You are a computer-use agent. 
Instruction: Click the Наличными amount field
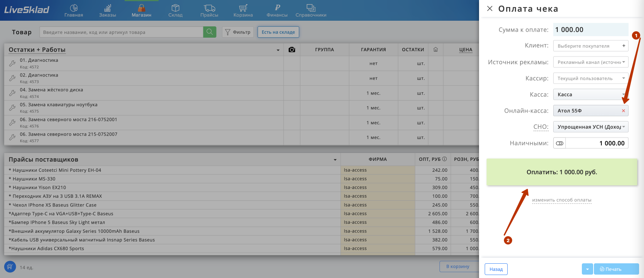coord(597,143)
